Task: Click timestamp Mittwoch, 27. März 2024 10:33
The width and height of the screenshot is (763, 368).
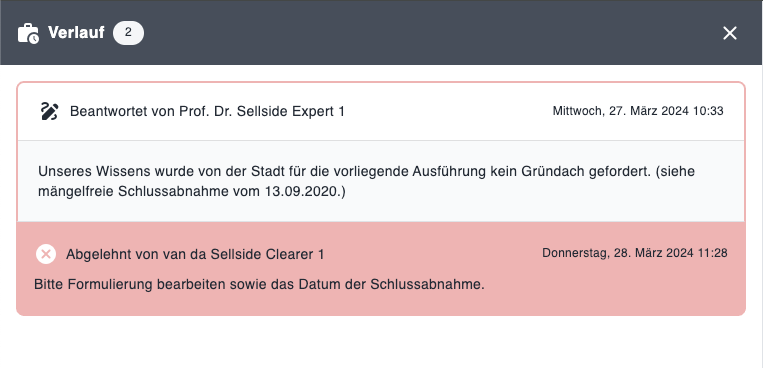Action: point(638,111)
